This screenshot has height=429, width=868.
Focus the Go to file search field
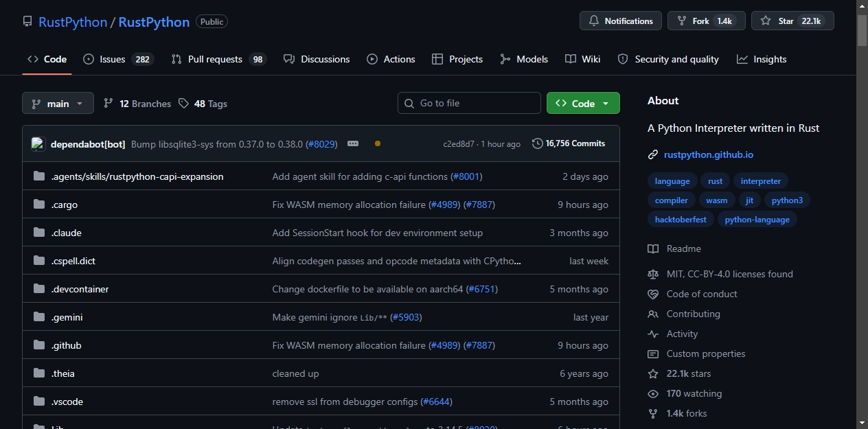point(469,103)
